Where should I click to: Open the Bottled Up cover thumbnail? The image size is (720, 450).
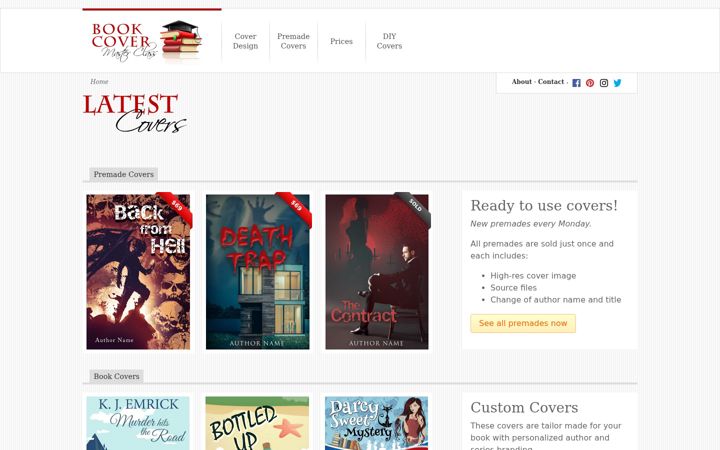258,423
